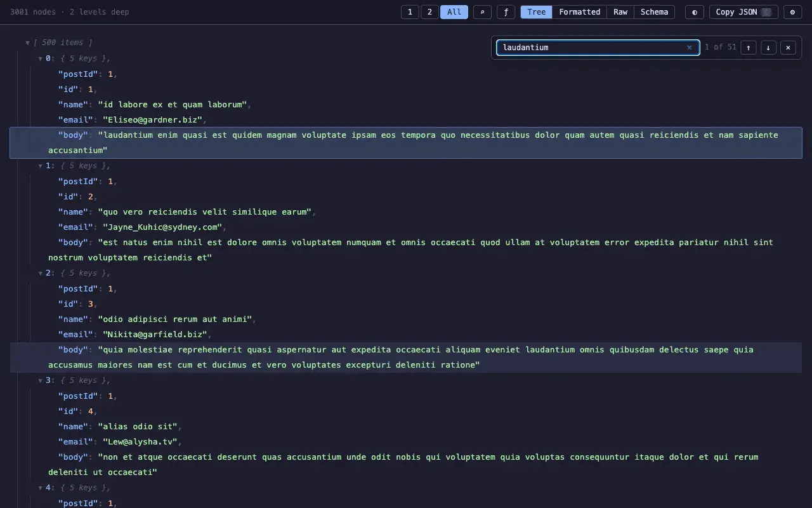Select the "id labore ex et quam laborum" name

click(x=172, y=105)
